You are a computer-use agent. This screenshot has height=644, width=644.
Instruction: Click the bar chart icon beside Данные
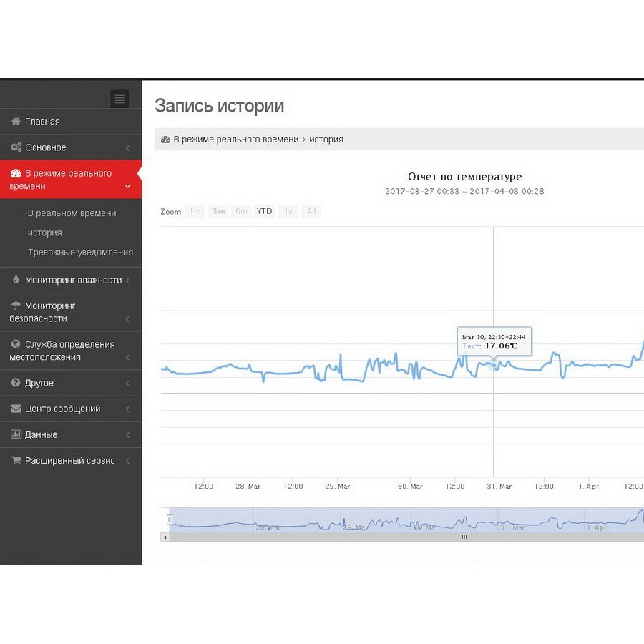[x=16, y=434]
